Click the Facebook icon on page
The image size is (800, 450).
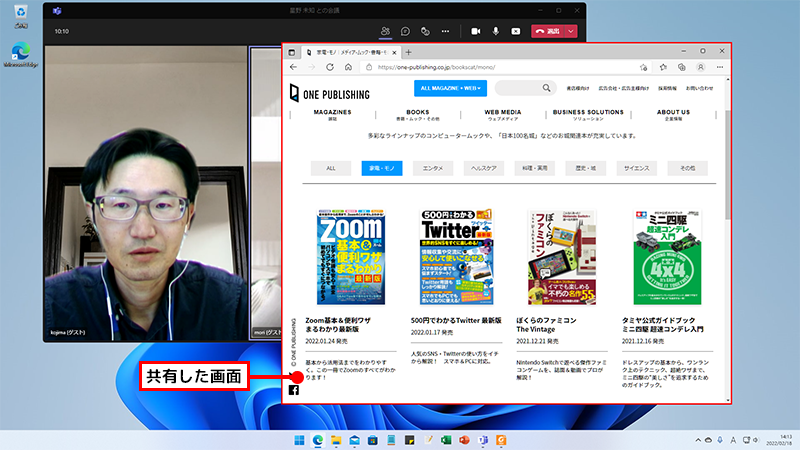(294, 390)
